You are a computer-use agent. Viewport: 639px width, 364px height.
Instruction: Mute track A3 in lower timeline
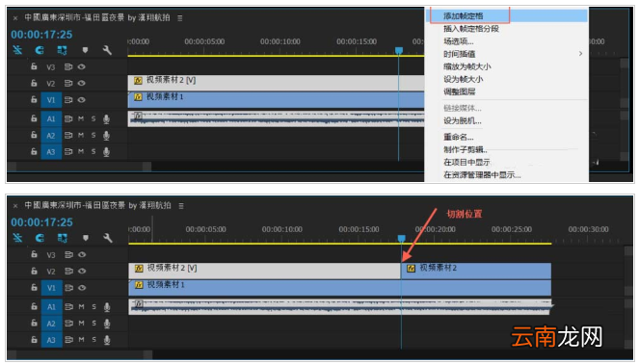tap(81, 340)
